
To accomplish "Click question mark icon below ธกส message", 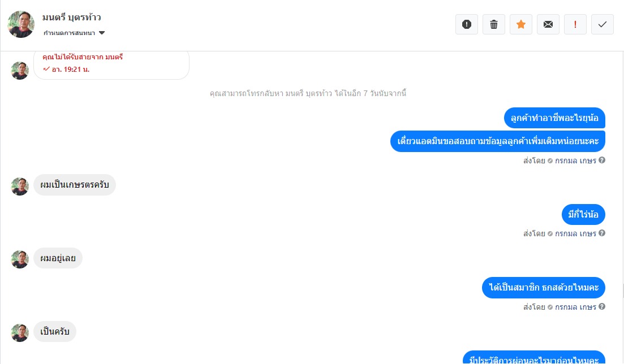I will (602, 306).
